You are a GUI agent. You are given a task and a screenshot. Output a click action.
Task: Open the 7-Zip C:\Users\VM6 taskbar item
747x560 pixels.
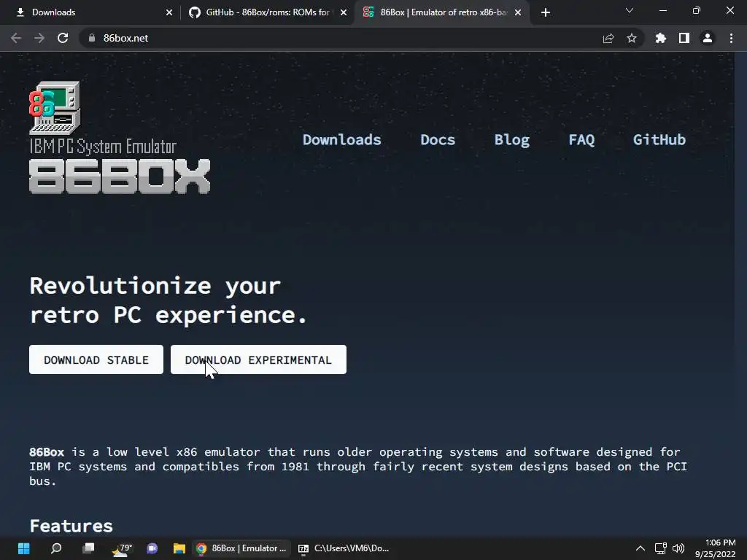(344, 548)
